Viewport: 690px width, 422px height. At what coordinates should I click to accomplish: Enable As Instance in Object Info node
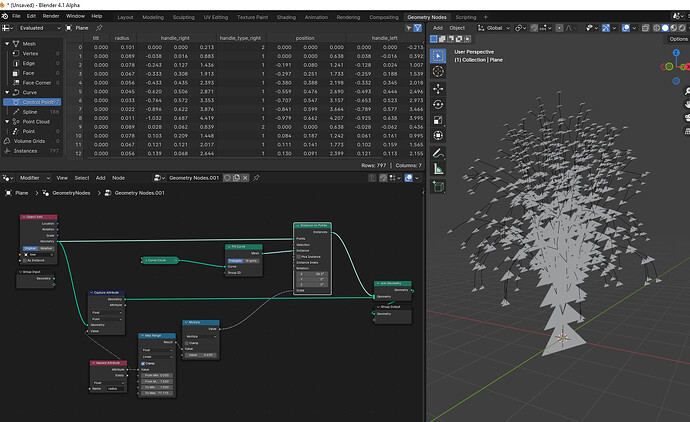25,261
